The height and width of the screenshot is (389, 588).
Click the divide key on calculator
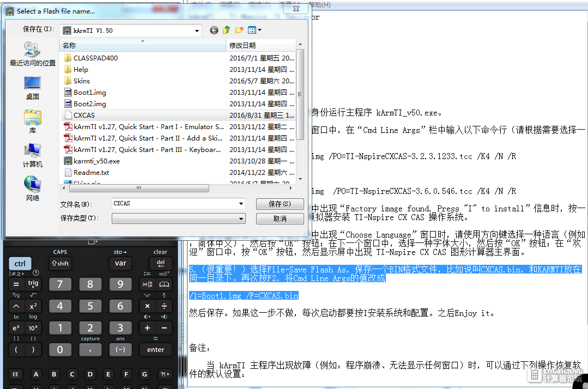(x=164, y=306)
